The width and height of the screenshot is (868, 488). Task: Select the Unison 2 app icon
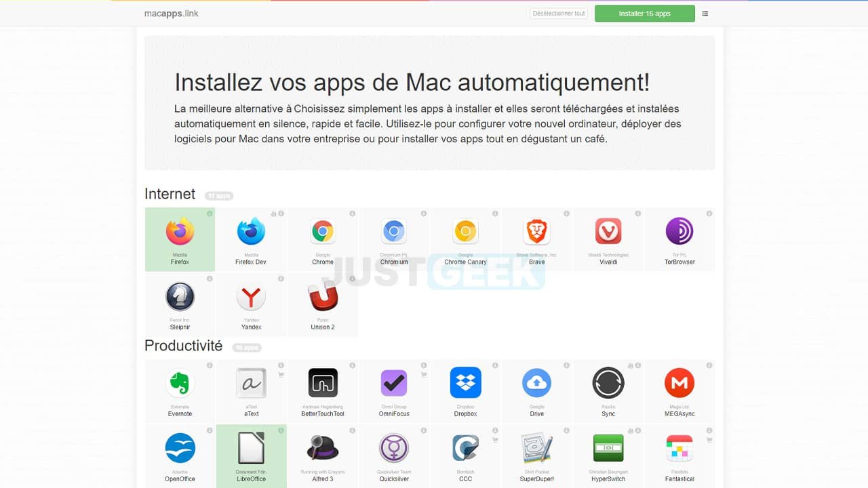[x=323, y=297]
